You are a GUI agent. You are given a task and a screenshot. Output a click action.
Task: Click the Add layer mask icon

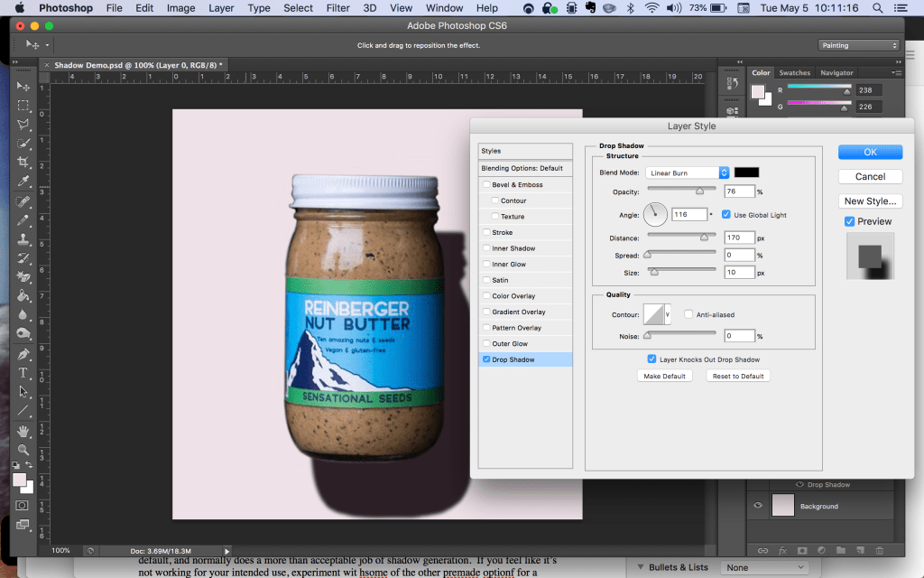802,550
